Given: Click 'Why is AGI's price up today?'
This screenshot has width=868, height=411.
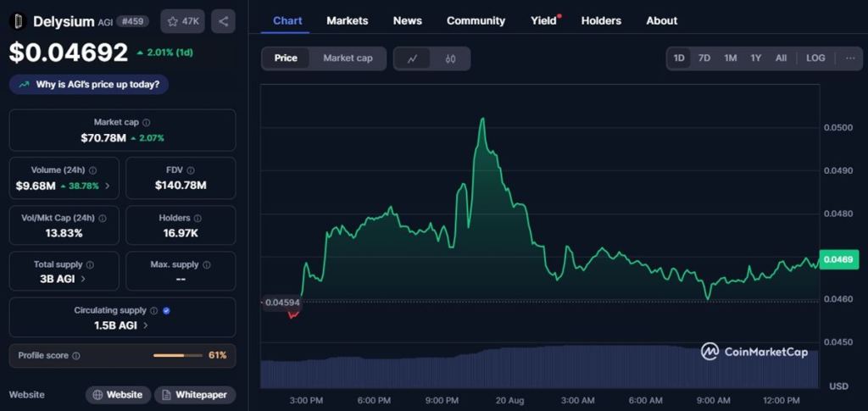Looking at the screenshot, I should (x=88, y=85).
